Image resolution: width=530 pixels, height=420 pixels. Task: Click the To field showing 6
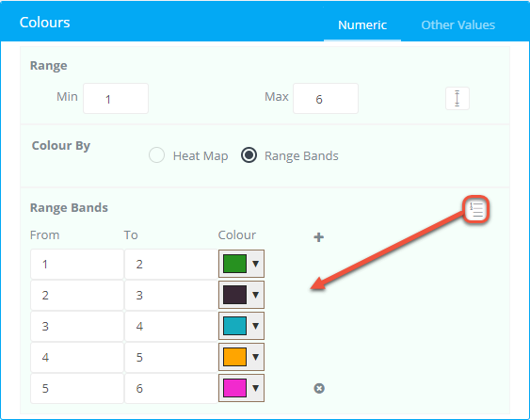(x=171, y=388)
